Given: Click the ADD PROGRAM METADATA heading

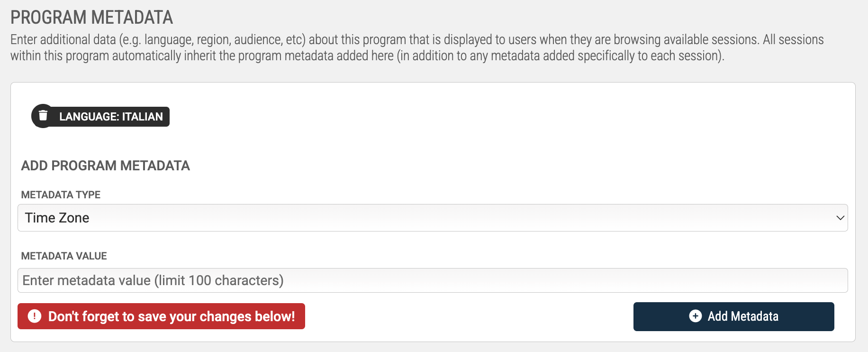Looking at the screenshot, I should pos(105,166).
